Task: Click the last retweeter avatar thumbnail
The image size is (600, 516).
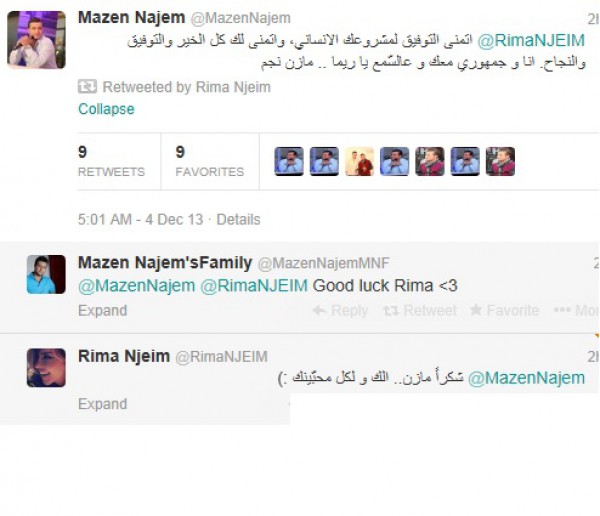Action: tap(500, 161)
